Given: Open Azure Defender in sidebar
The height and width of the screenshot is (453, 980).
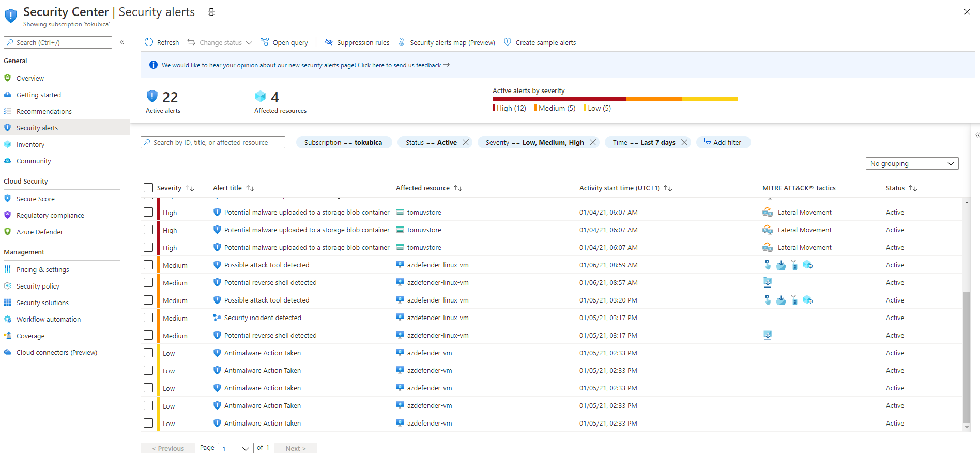Looking at the screenshot, I should point(40,232).
